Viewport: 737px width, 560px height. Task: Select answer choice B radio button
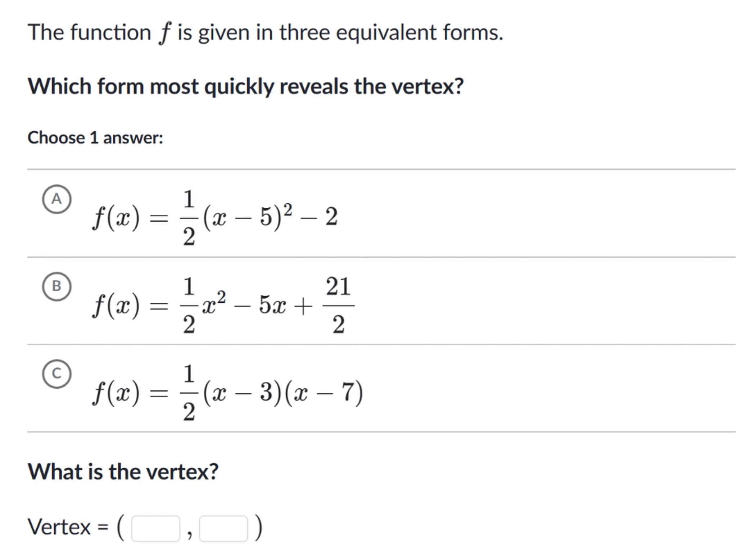56,286
